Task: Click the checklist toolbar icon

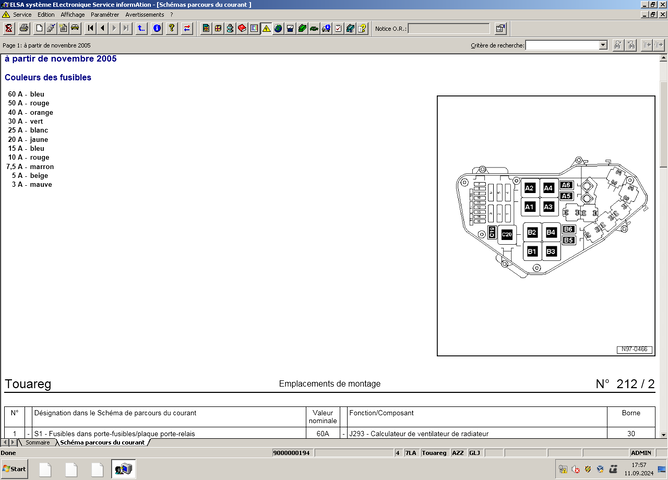Action: tap(338, 29)
